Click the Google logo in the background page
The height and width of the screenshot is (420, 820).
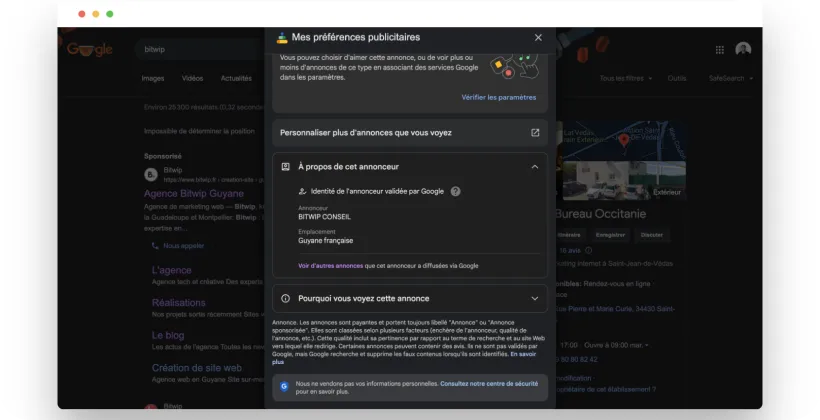coord(89,50)
